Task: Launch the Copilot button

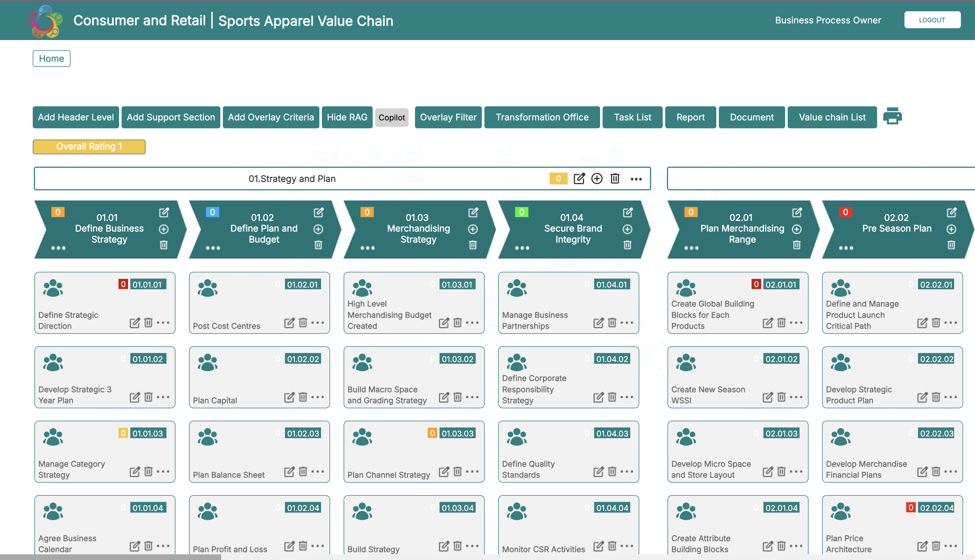Action: [x=392, y=118]
